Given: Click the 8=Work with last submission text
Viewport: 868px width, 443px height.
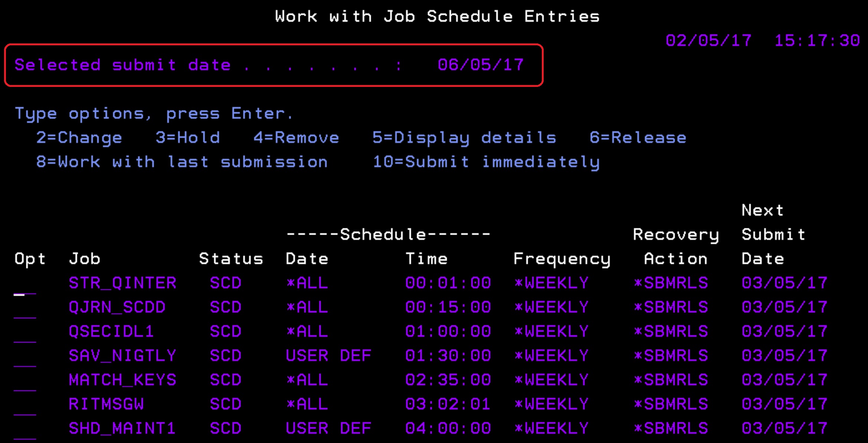Looking at the screenshot, I should pos(182,162).
